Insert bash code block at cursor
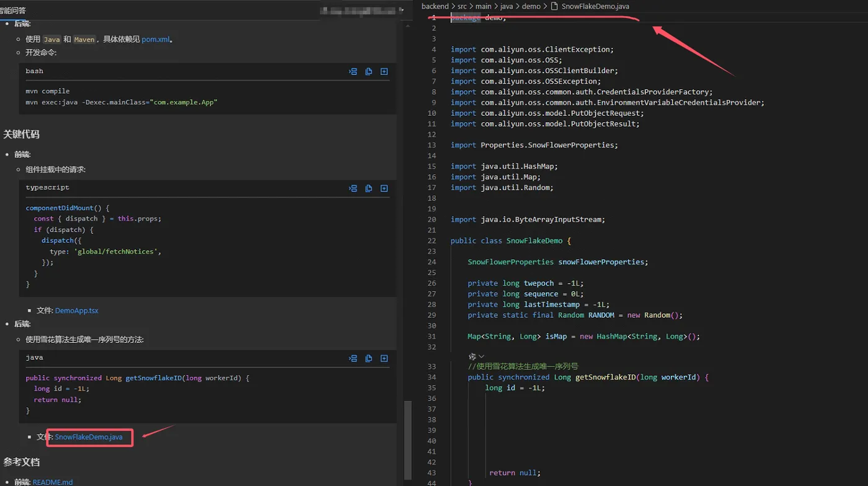 [x=353, y=71]
